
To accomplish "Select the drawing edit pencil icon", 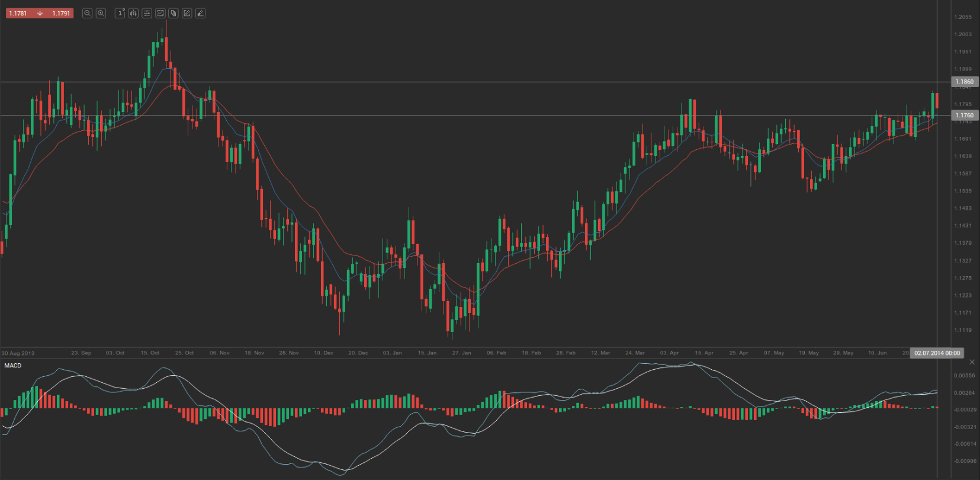I will pyautogui.click(x=187, y=13).
